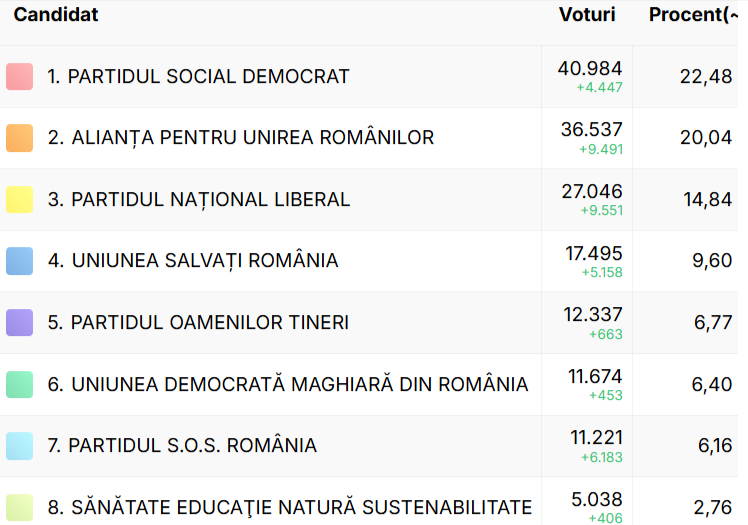
Task: Click the green Uniunea Democrată Maghiară swatch
Action: [20, 384]
